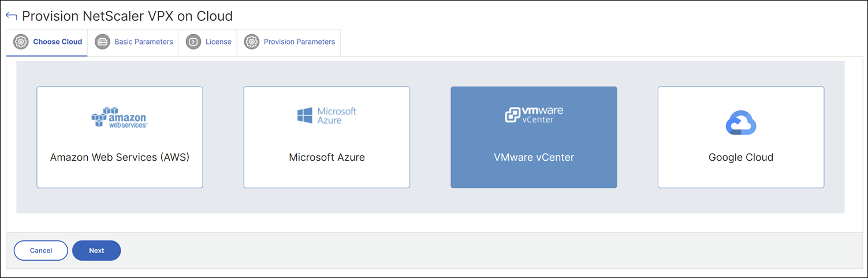Click the License tab icon
The width and height of the screenshot is (868, 278).
[x=193, y=42]
